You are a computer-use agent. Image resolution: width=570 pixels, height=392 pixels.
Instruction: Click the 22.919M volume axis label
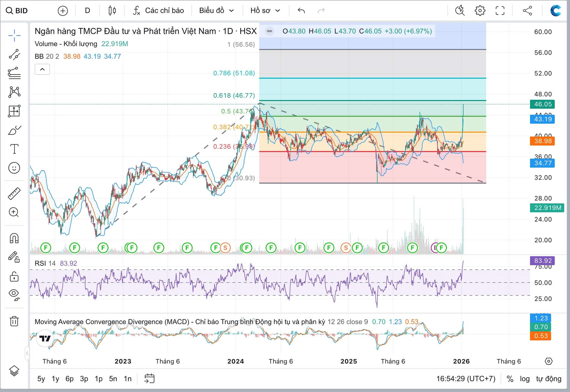(x=547, y=208)
